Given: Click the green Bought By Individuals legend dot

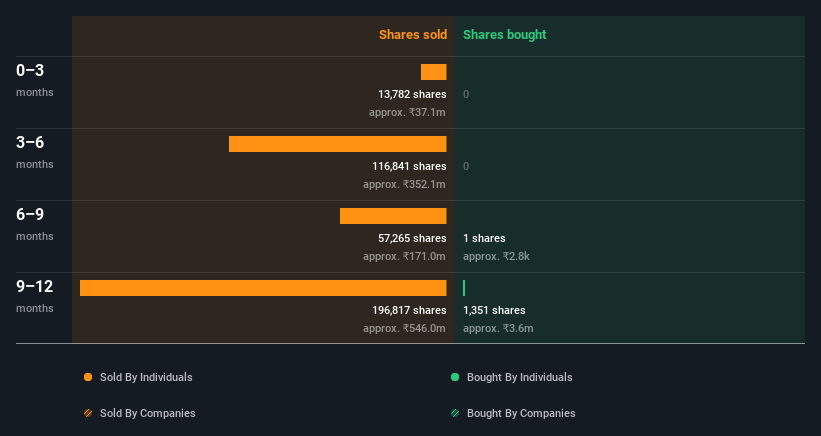Looking at the screenshot, I should click(455, 377).
